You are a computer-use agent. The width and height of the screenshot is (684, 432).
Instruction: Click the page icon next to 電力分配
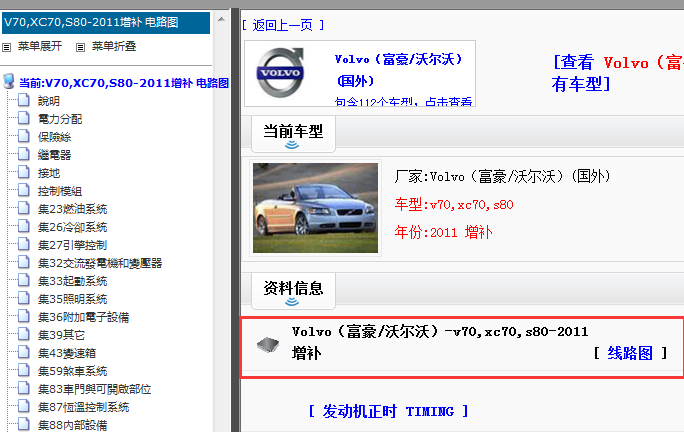pos(24,118)
